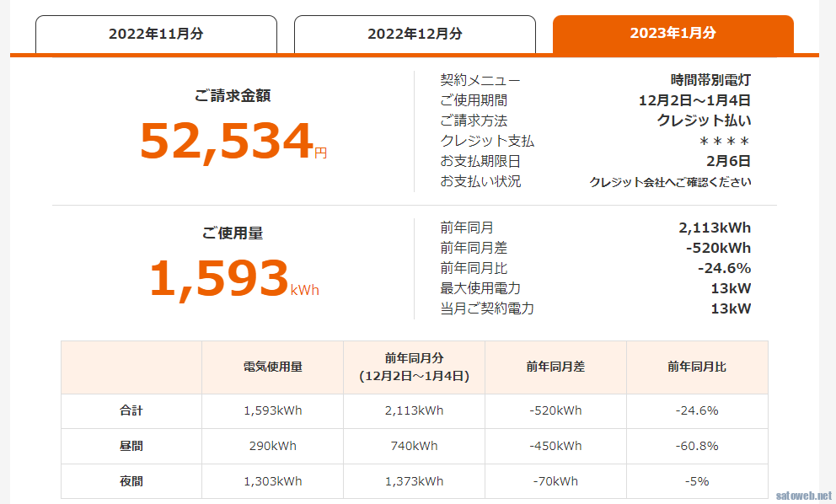Click the お支払期限日 value 2月6日

click(x=728, y=161)
